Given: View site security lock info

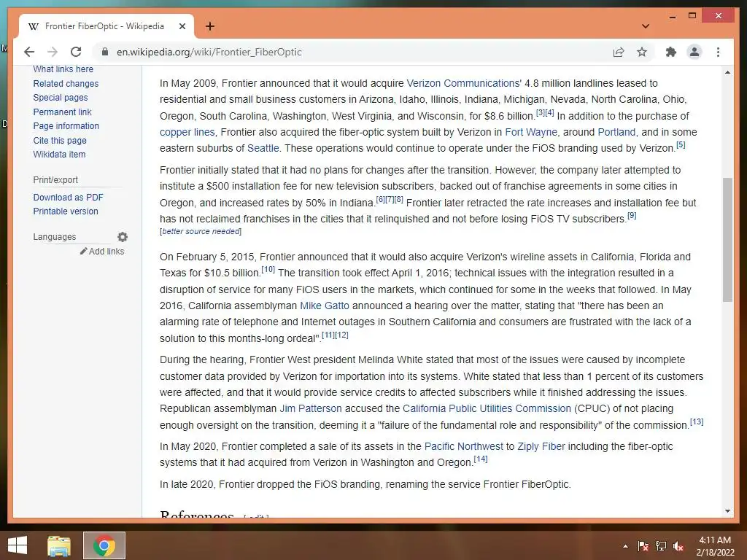Looking at the screenshot, I should point(105,52).
